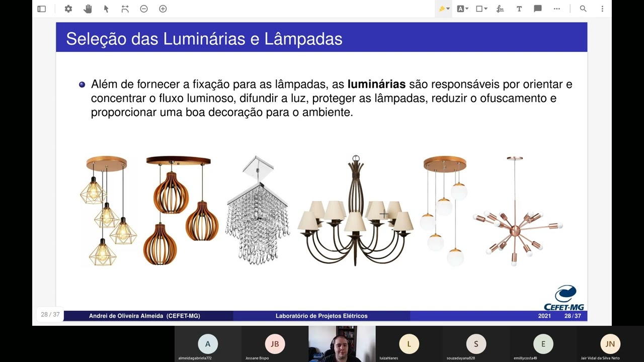Select participant Jossane Bispo avatar
The width and height of the screenshot is (644, 362).
tap(275, 344)
